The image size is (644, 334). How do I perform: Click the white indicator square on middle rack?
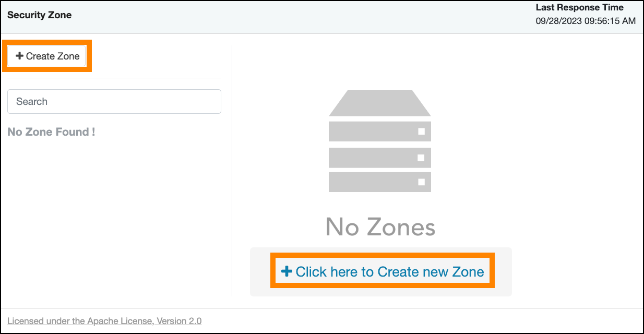click(x=421, y=157)
